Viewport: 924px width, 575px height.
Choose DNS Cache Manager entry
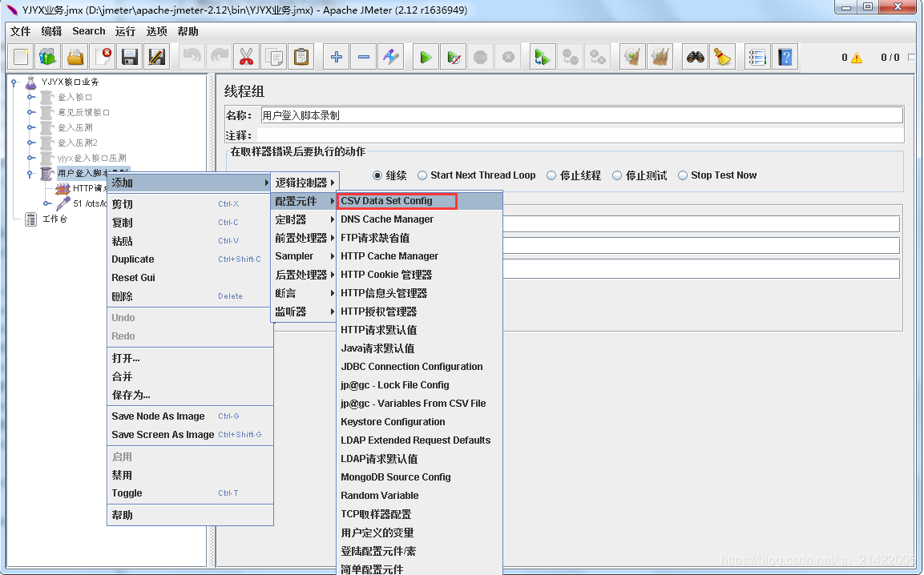click(420, 219)
